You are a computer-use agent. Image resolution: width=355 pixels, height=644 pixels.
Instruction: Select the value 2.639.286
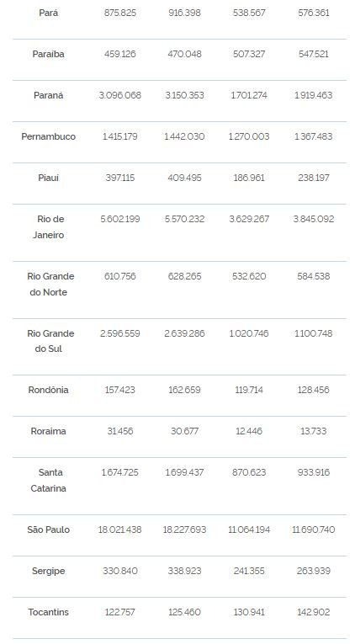point(185,333)
